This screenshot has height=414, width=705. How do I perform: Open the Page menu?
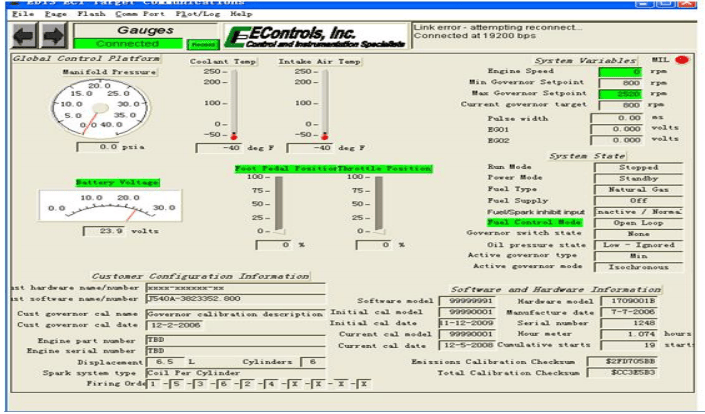click(56, 14)
